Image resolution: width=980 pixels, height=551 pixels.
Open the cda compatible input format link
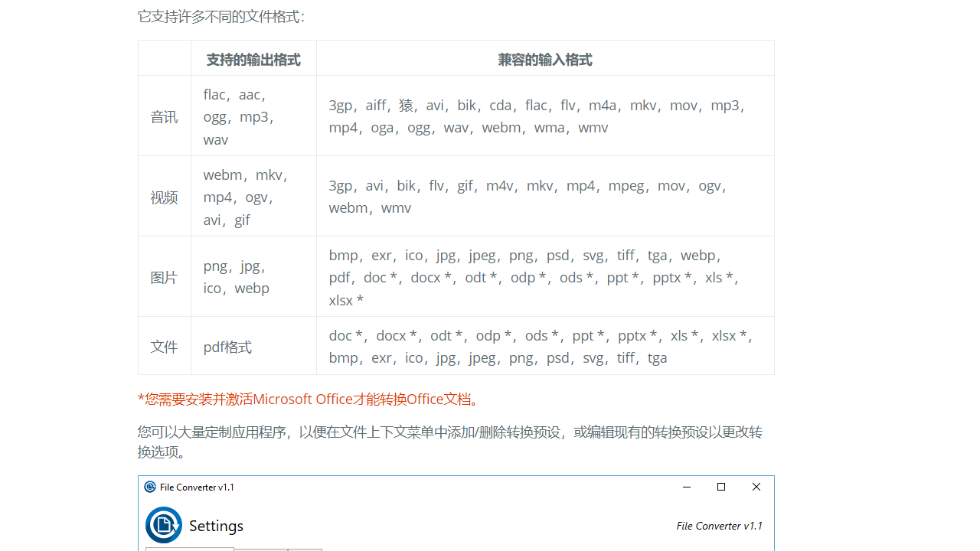pos(500,105)
